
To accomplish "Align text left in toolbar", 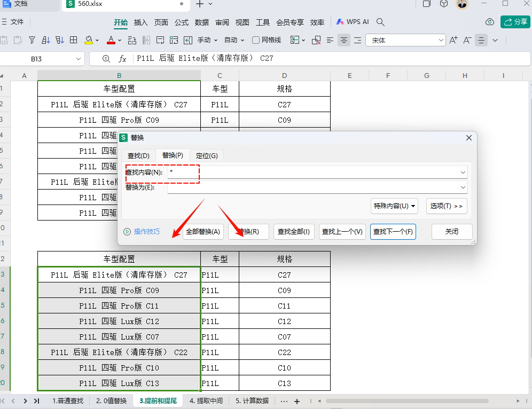I will click(330, 41).
